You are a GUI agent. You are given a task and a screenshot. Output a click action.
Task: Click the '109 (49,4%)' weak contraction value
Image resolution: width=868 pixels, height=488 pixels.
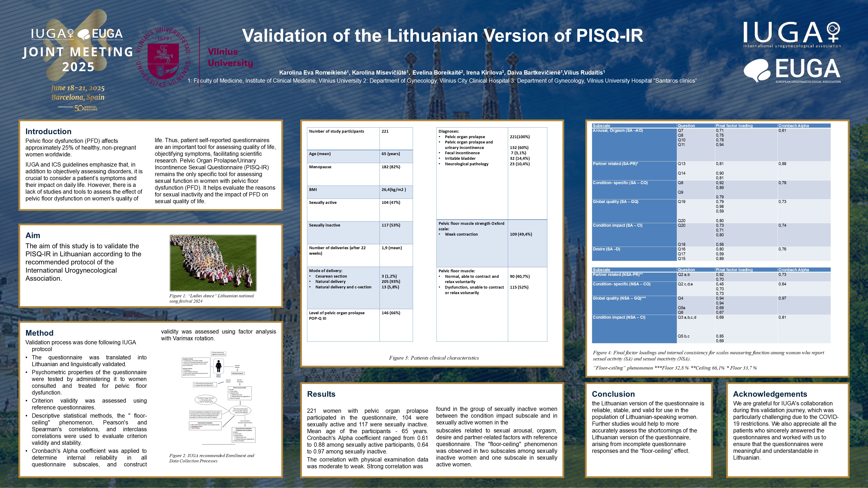click(x=521, y=234)
